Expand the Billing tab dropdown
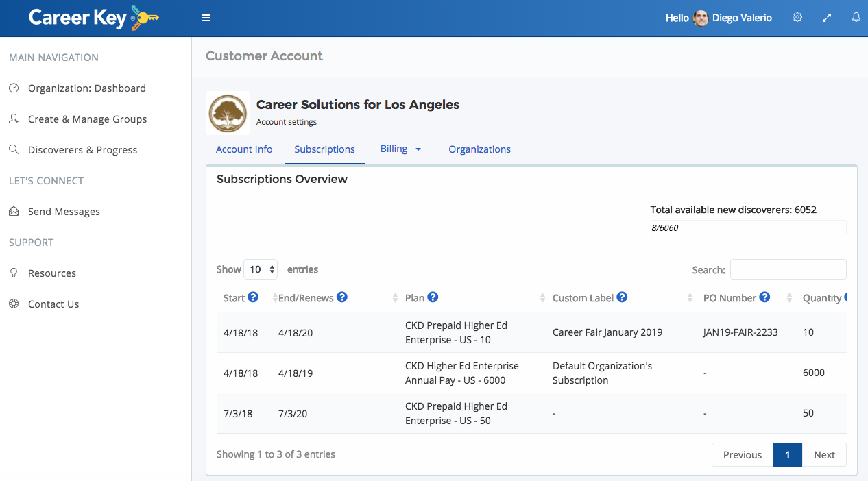Image resolution: width=868 pixels, height=481 pixels. click(400, 149)
